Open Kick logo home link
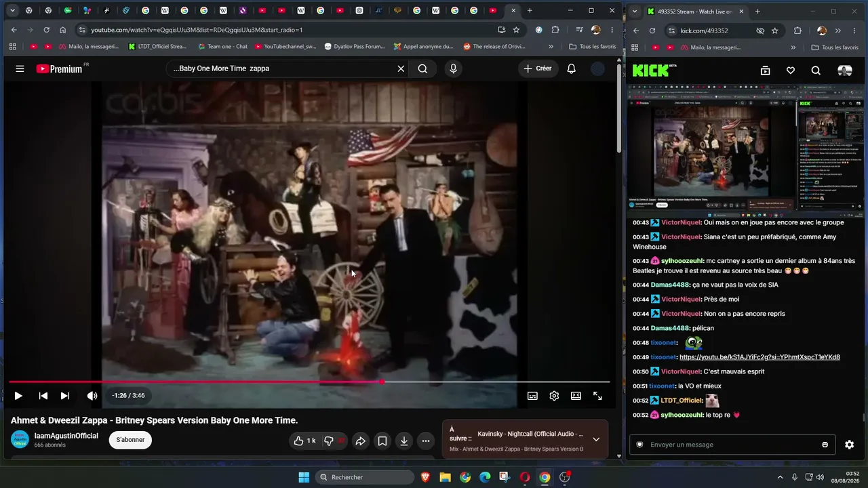Viewport: 868px width, 488px height. coord(655,70)
